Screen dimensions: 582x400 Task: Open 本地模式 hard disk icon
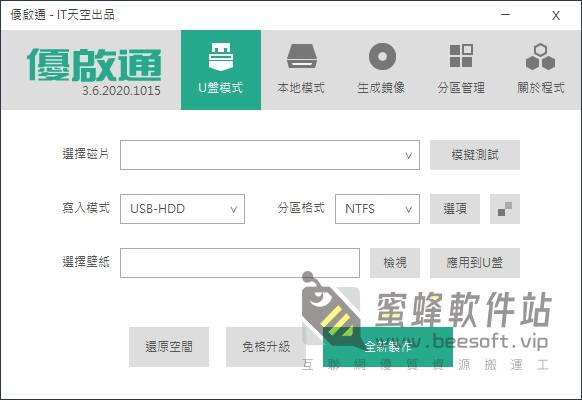pos(301,56)
